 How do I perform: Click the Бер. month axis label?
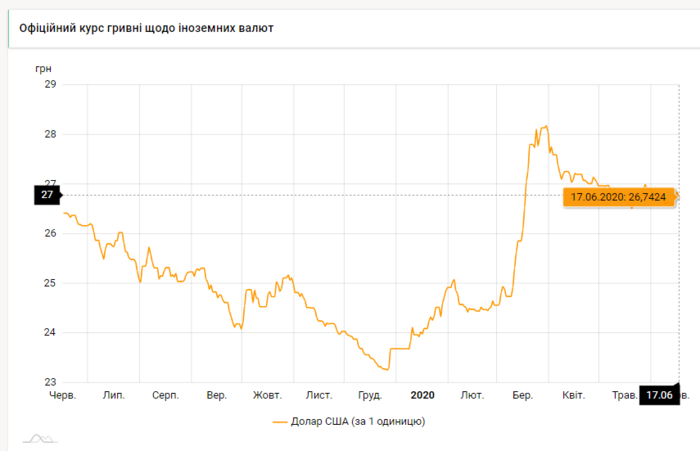[x=522, y=395]
